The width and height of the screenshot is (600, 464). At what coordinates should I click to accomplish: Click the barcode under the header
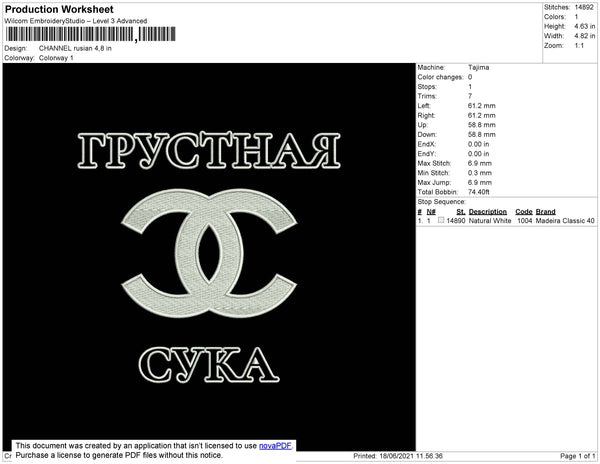point(91,34)
